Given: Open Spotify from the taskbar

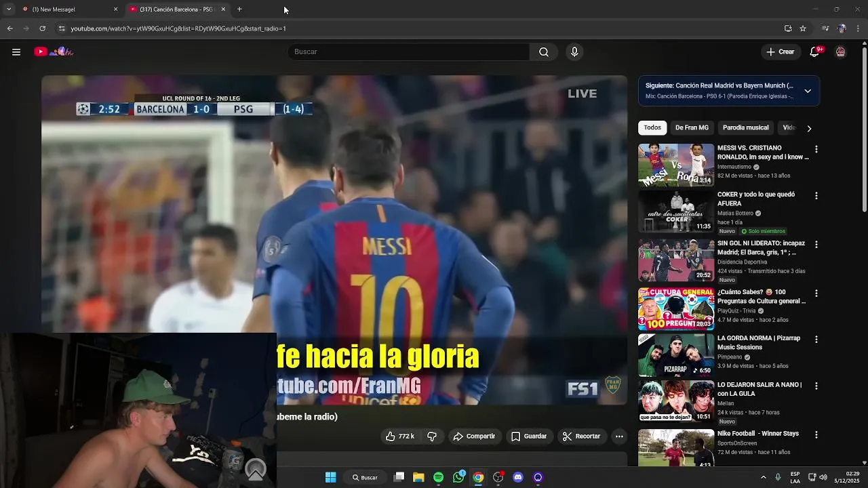Looking at the screenshot, I should (x=439, y=477).
